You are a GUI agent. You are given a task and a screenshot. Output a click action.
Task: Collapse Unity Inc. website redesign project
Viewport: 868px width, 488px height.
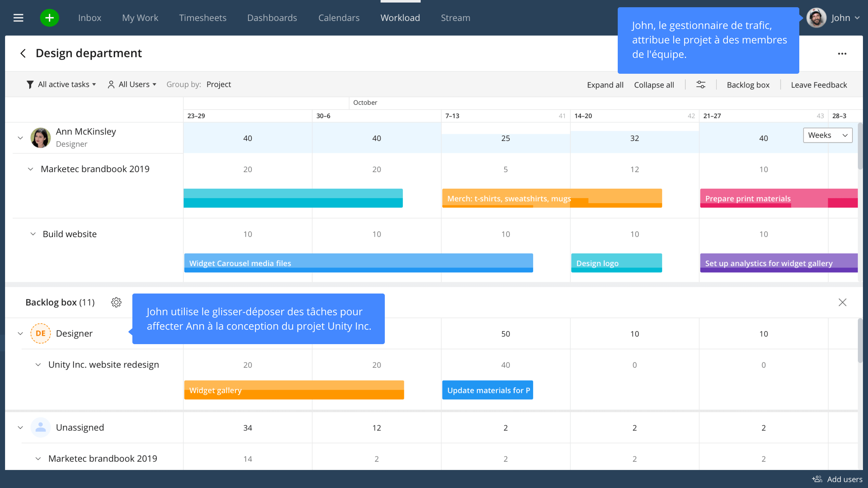point(38,365)
